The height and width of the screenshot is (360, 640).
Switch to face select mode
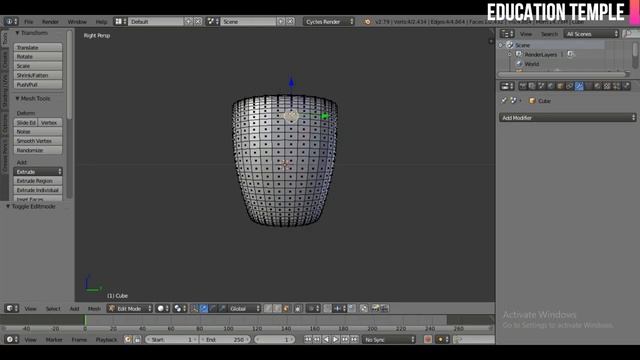[x=287, y=308]
